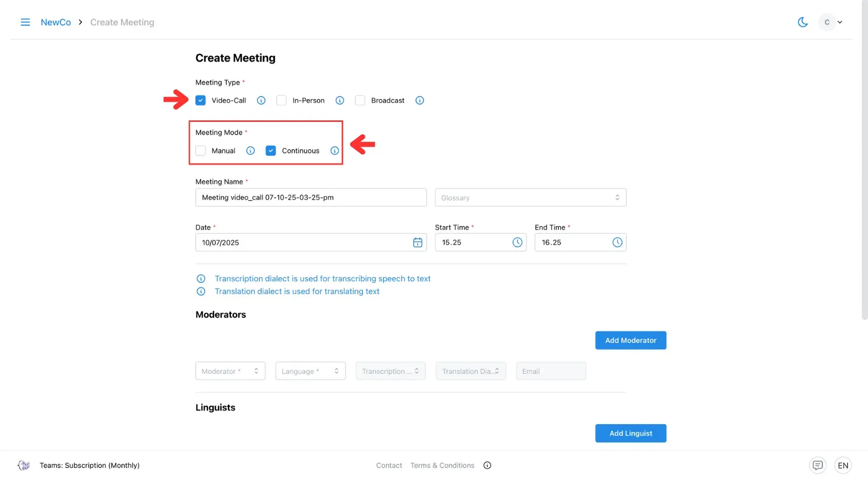Click the Video-Call info icon

click(261, 101)
